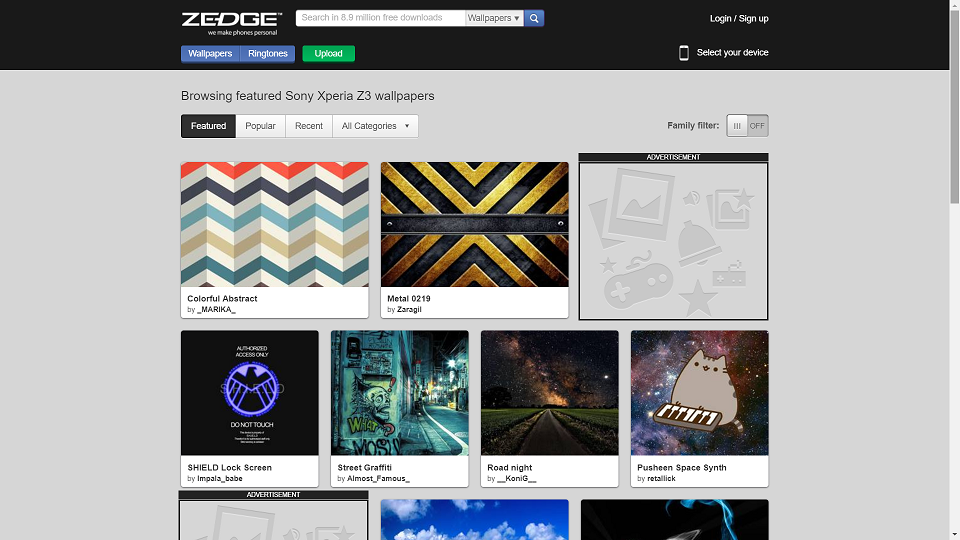This screenshot has height=540, width=960.
Task: Open the SHIELD Lock Screen wallpaper thumbnail
Action: (x=250, y=393)
